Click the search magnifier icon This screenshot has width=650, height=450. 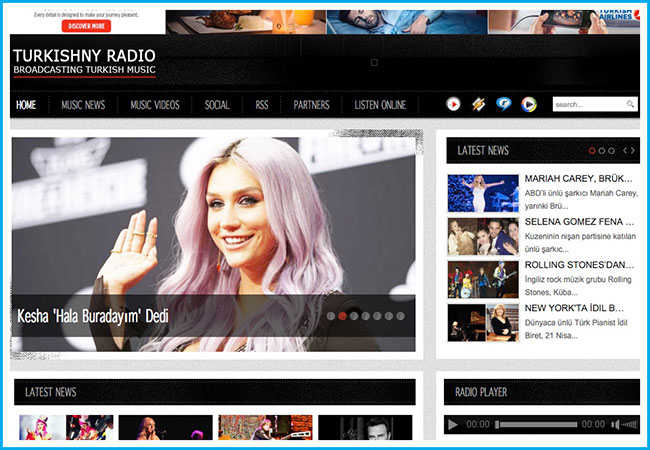(x=630, y=104)
